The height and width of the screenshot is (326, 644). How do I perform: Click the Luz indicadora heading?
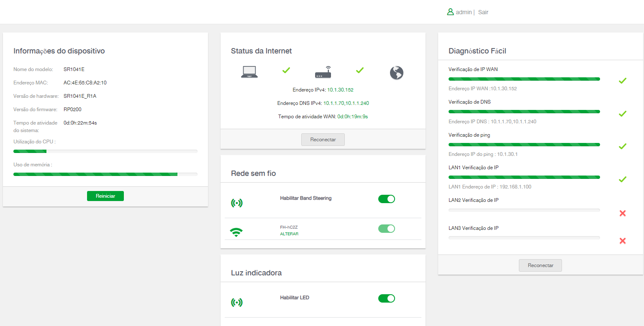256,273
